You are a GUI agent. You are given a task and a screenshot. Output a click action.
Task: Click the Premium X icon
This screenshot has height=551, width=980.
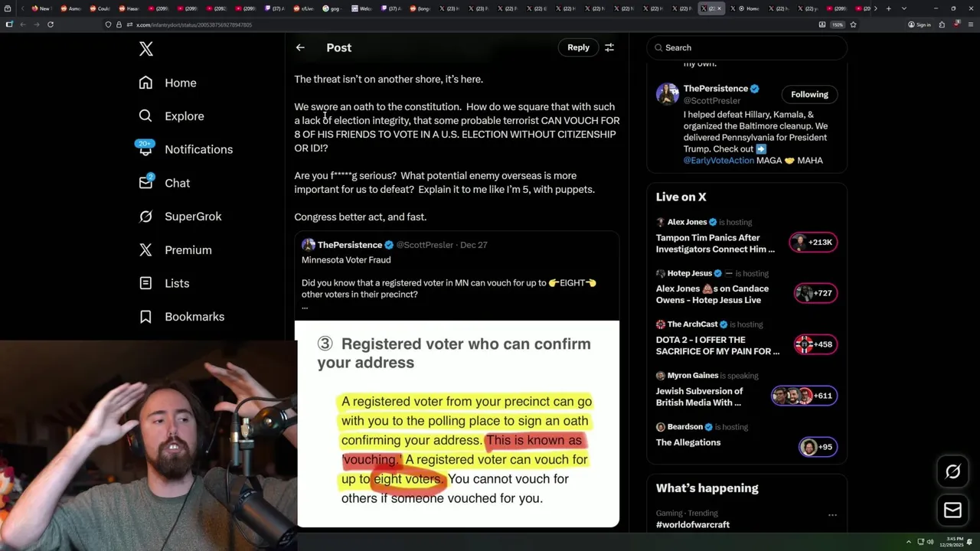(x=145, y=250)
